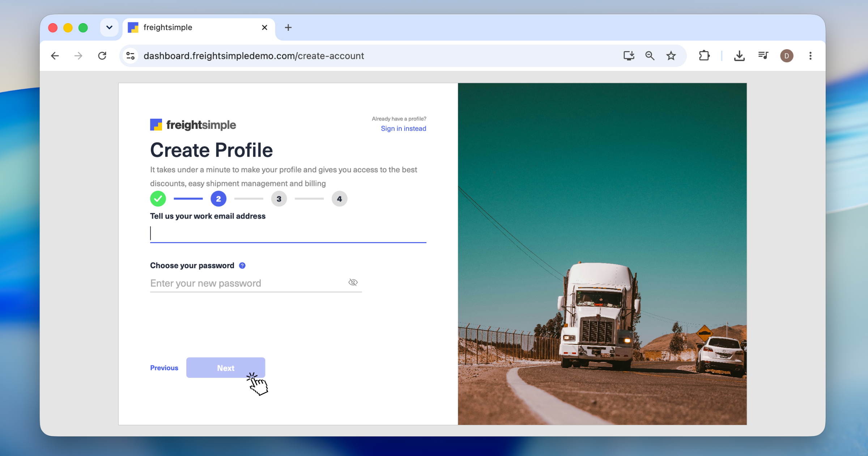Open site information icon in address bar
Screen dimensions: 868x456
131,56
